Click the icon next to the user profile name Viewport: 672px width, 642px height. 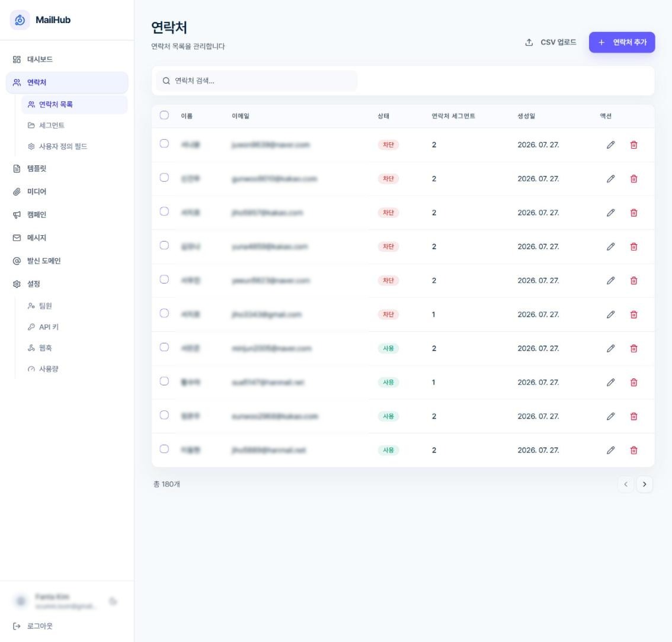pyautogui.click(x=113, y=601)
